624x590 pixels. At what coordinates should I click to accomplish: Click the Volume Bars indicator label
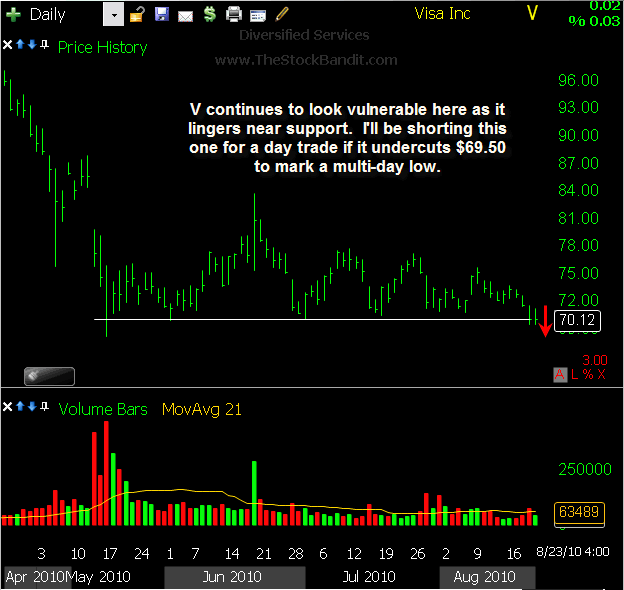(x=103, y=409)
